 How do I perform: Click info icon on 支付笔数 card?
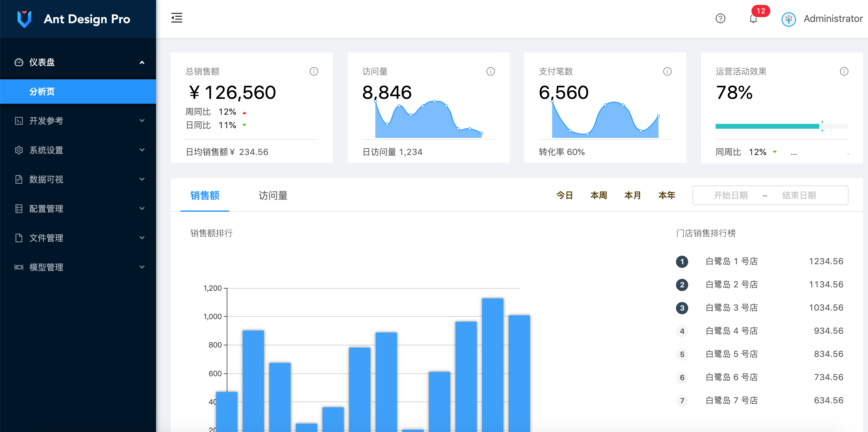click(667, 71)
